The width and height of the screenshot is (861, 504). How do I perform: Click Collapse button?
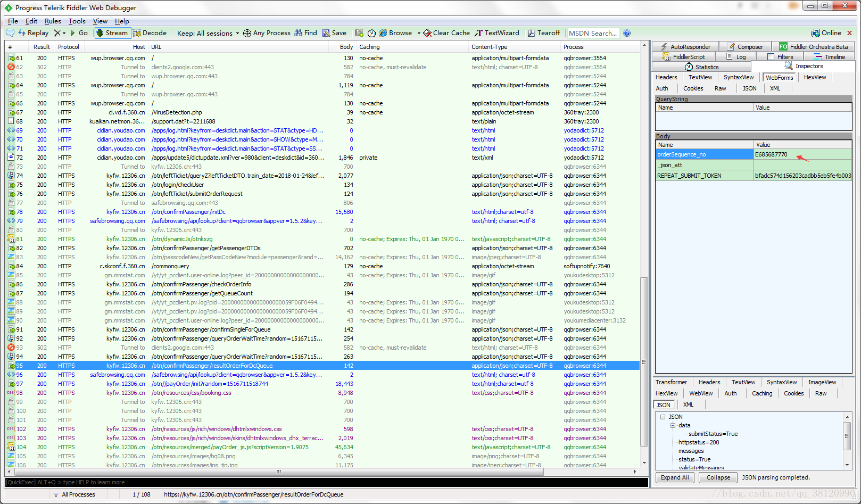pos(718,478)
